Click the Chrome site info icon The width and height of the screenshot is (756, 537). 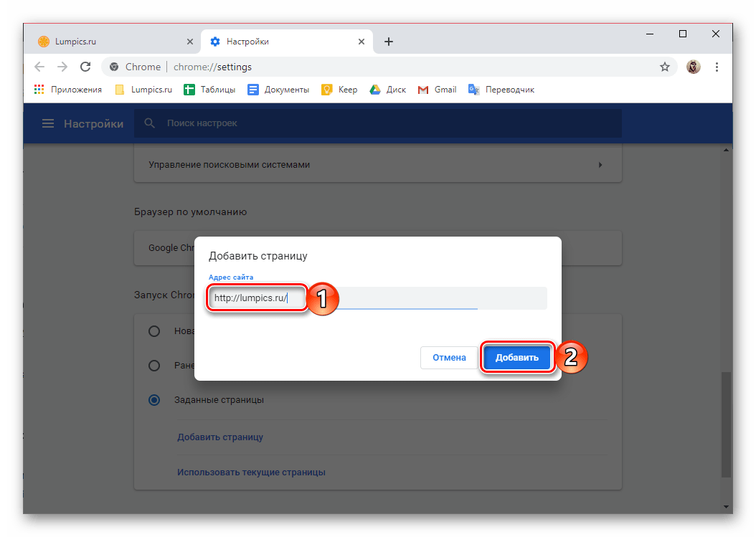click(114, 67)
